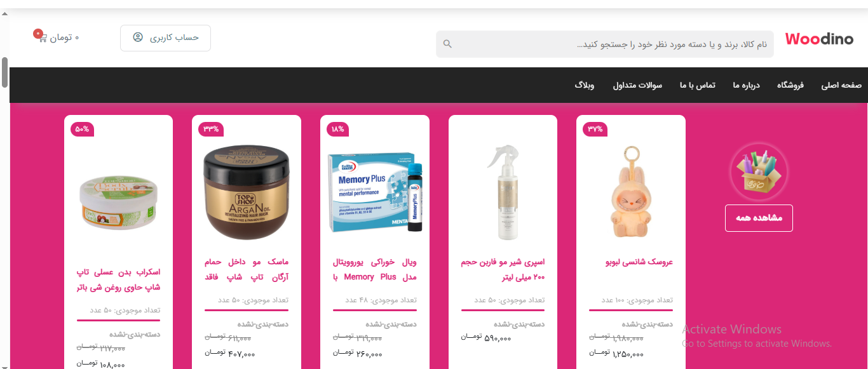Click the gift box category icon
This screenshot has height=369, width=868.
click(x=758, y=171)
